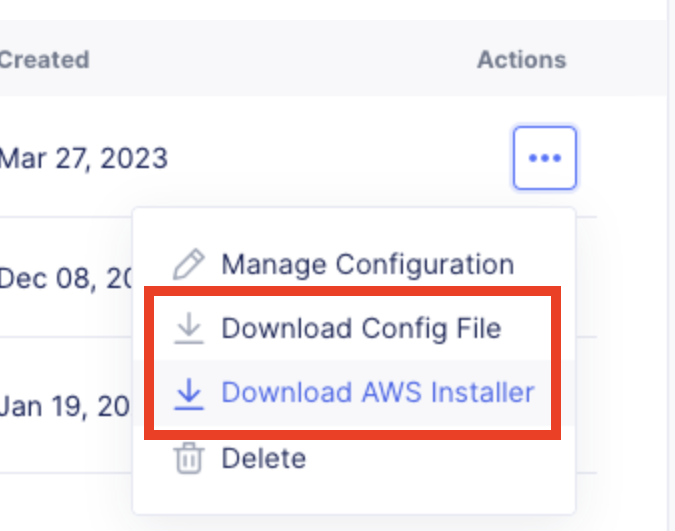Click the pencil icon beside Manage Configuration

pyautogui.click(x=187, y=265)
